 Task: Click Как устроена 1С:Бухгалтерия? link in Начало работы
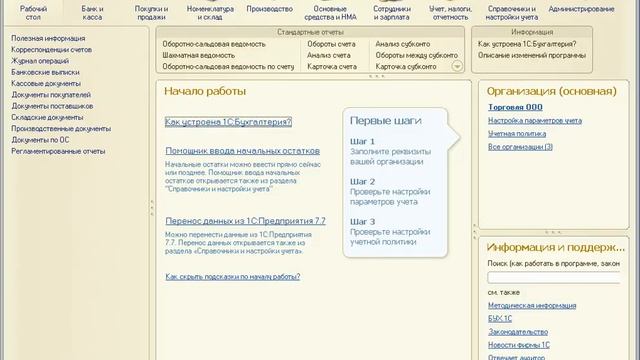click(228, 122)
